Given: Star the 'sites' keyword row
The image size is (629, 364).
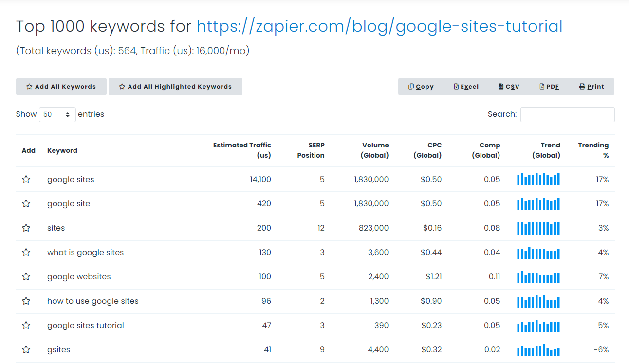Looking at the screenshot, I should (x=26, y=228).
